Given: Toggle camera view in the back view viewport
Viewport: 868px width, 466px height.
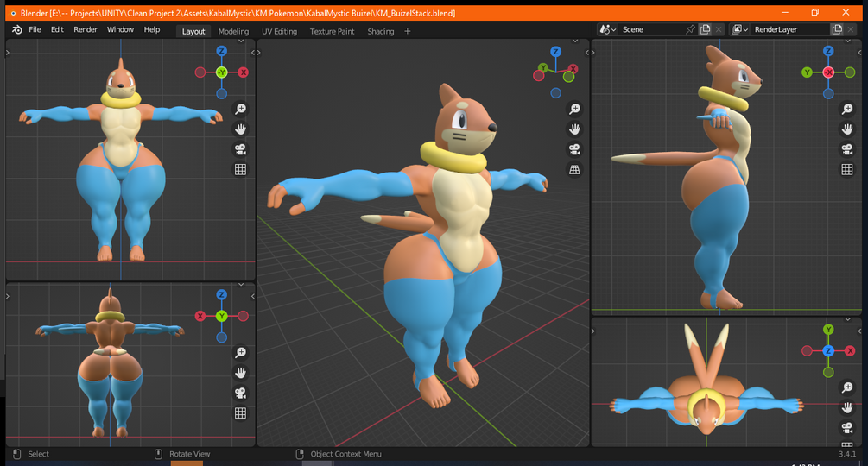Looking at the screenshot, I should (x=240, y=393).
